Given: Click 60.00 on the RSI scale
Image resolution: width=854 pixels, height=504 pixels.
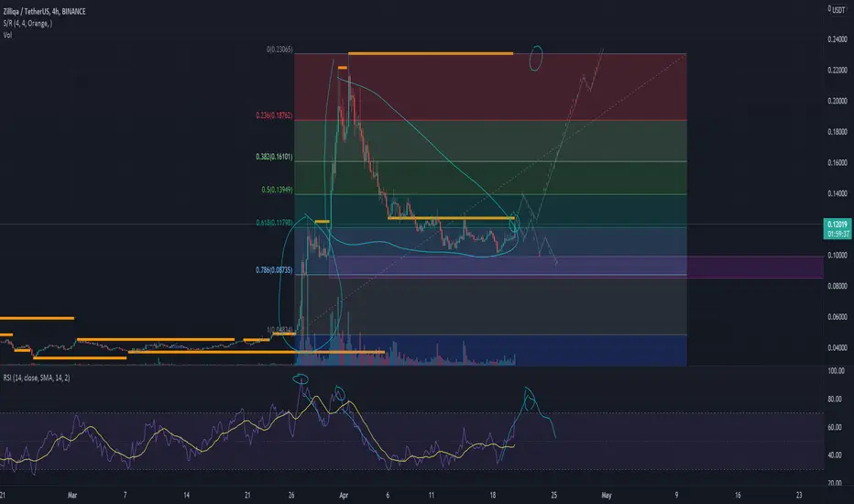Looking at the screenshot, I should click(x=835, y=428).
